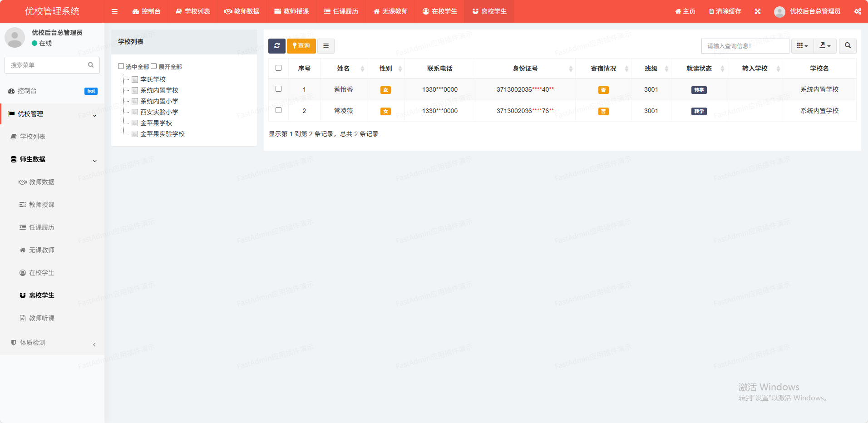The image size is (868, 423).
Task: Open 教师听课 in the sidebar
Action: 41,318
